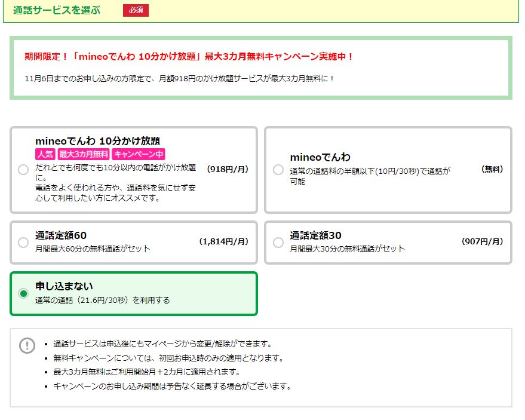This screenshot has width=525, height=420.
Task: Click the exclamation notice icon
Action: 27,345
